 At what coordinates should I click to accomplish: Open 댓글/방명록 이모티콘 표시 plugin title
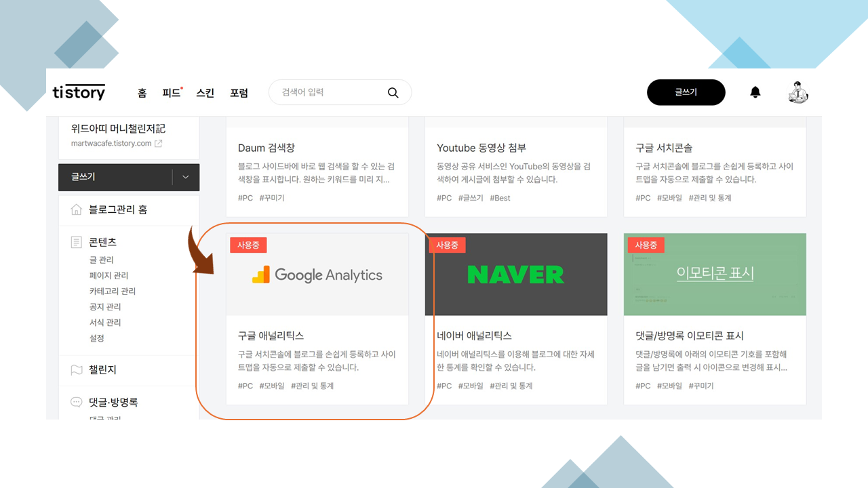point(690,335)
